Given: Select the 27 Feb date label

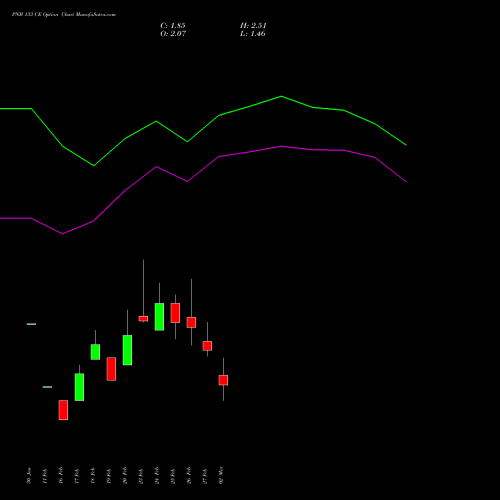Looking at the screenshot, I should [x=205, y=476].
